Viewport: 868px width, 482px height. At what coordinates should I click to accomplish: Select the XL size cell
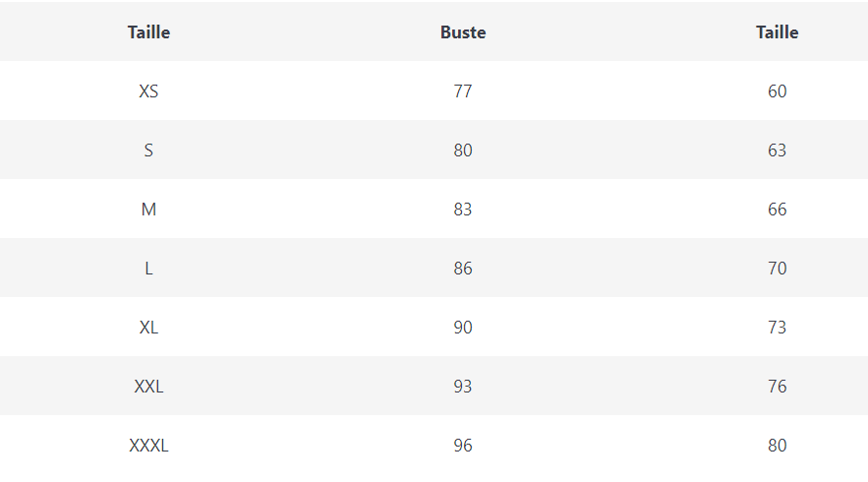tap(148, 328)
